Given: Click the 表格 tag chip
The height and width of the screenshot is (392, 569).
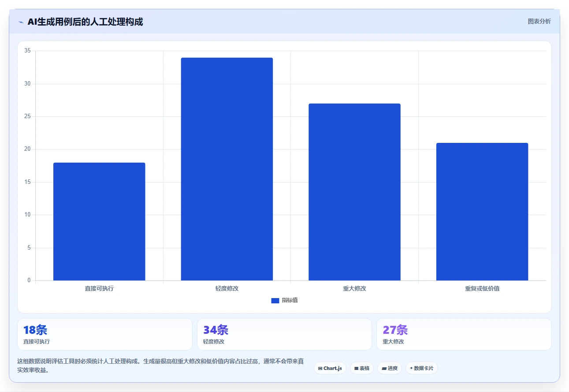Looking at the screenshot, I should pyautogui.click(x=362, y=368).
